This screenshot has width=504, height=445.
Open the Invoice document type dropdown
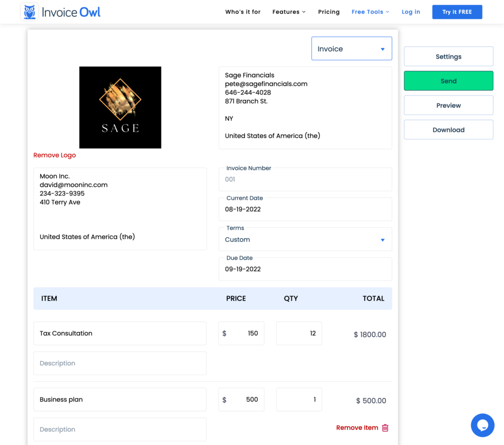point(351,48)
